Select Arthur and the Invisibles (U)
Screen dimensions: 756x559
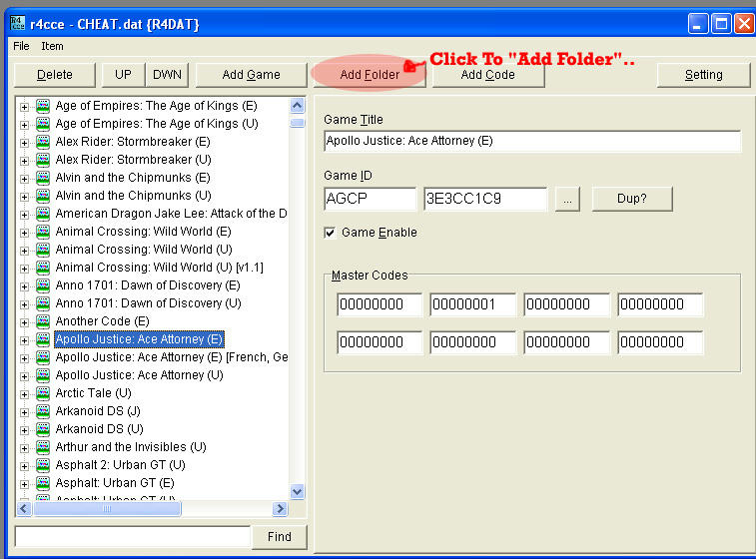pyautogui.click(x=131, y=447)
